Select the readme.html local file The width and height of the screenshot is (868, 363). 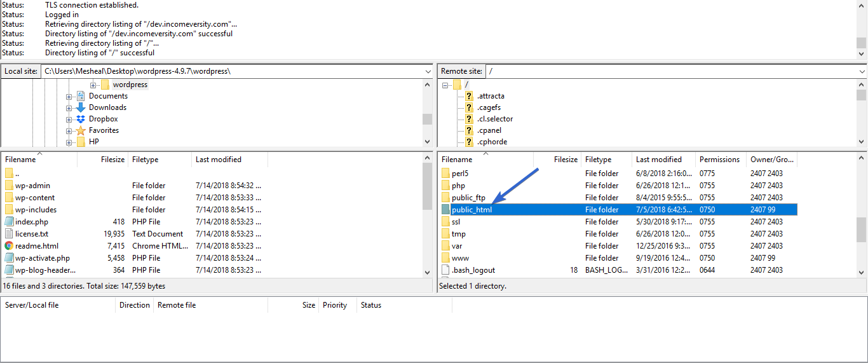[37, 246]
